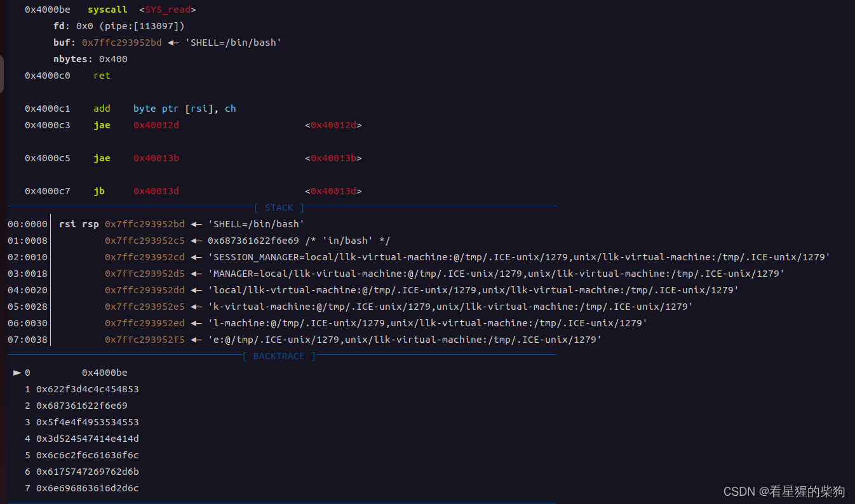Select the backtrace frame 0 arrow marker

(17, 372)
